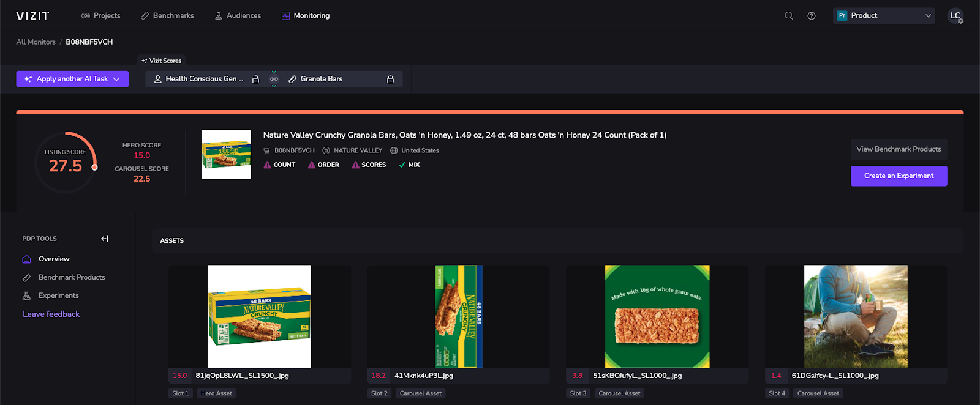Click the SCORES warning indicator

[x=369, y=165]
